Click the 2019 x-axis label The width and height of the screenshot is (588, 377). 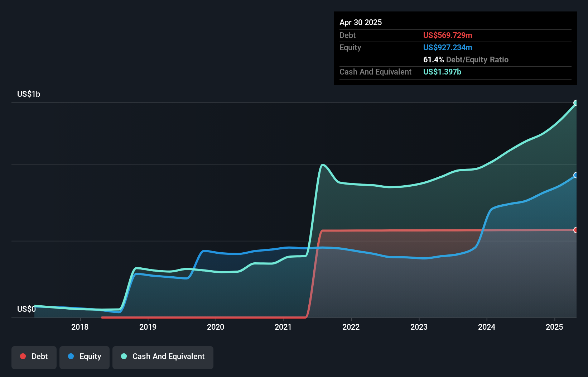(148, 327)
